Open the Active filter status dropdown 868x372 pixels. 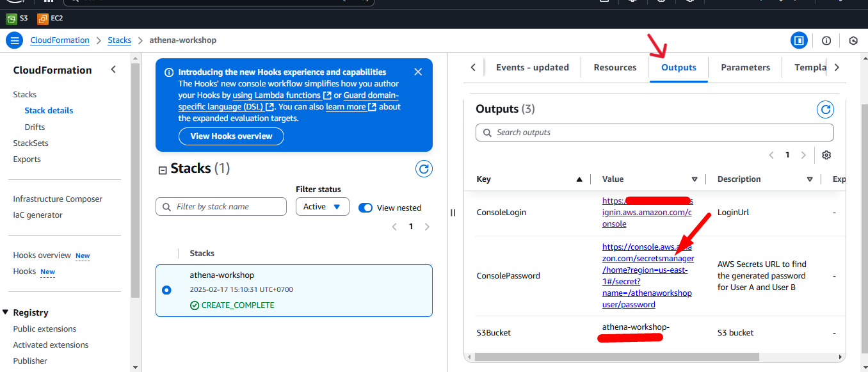322,207
